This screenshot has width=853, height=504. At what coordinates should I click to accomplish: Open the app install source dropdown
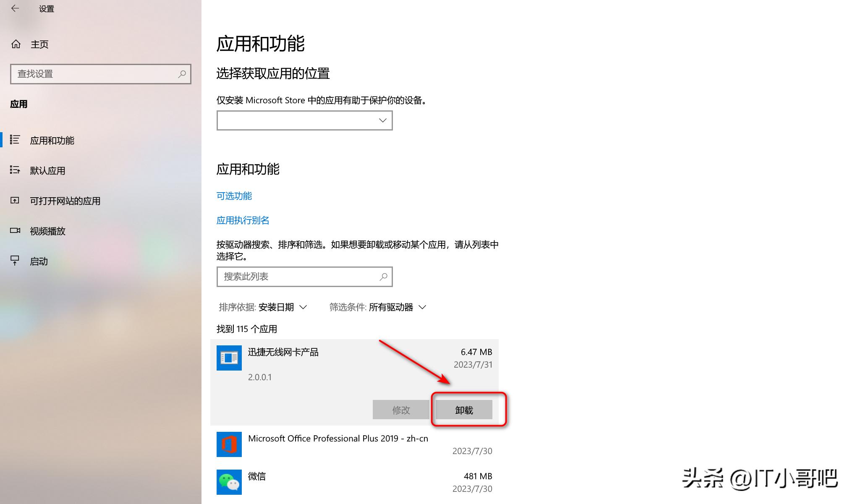pos(304,120)
